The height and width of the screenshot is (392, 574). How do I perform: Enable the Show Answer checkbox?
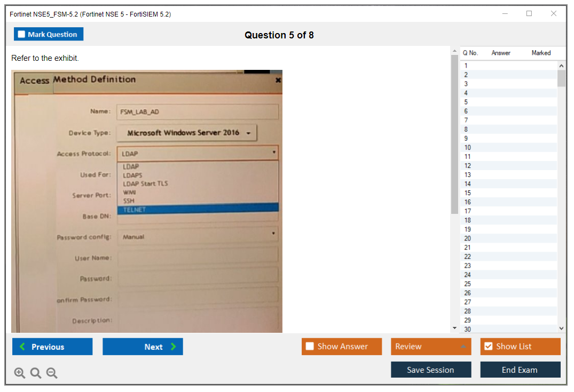310,347
